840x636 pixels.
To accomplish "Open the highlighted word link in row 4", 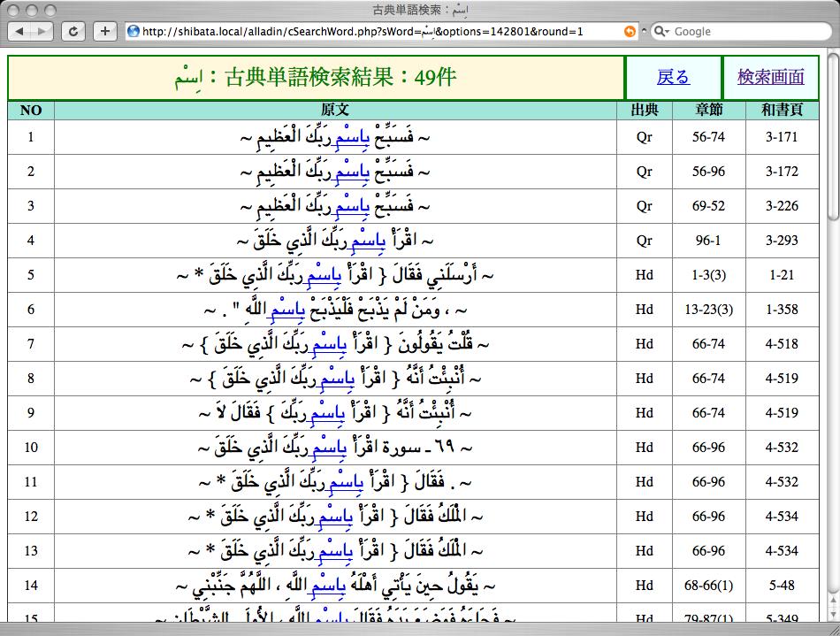I will pos(367,241).
